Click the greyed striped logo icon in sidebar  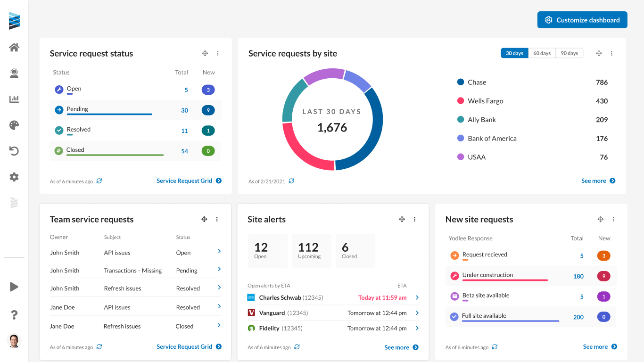[14, 203]
